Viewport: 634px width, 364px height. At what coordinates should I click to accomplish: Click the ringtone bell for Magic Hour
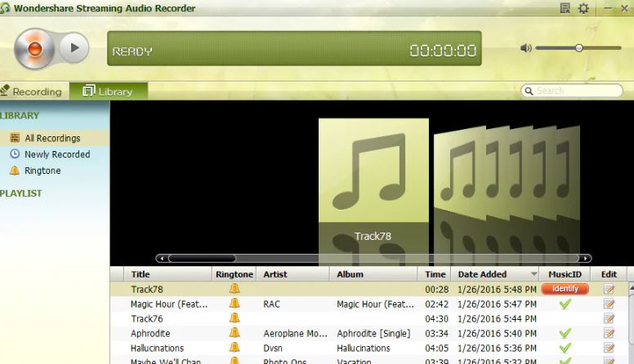(x=234, y=304)
